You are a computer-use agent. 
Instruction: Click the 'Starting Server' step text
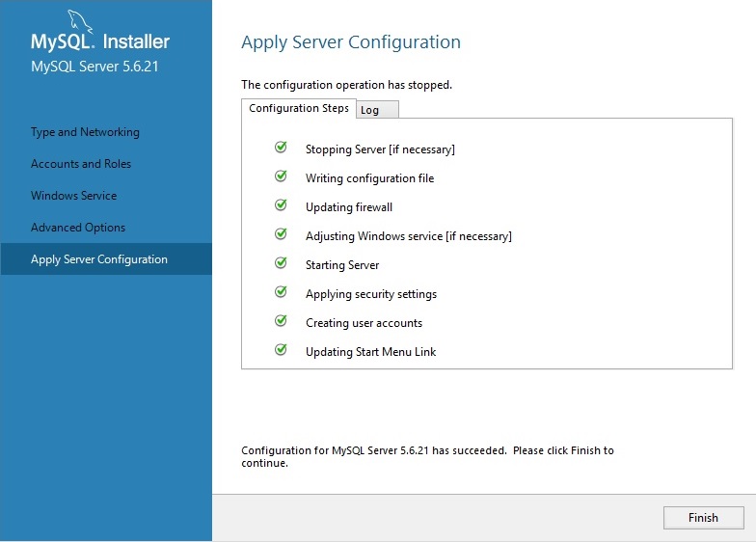(x=342, y=265)
